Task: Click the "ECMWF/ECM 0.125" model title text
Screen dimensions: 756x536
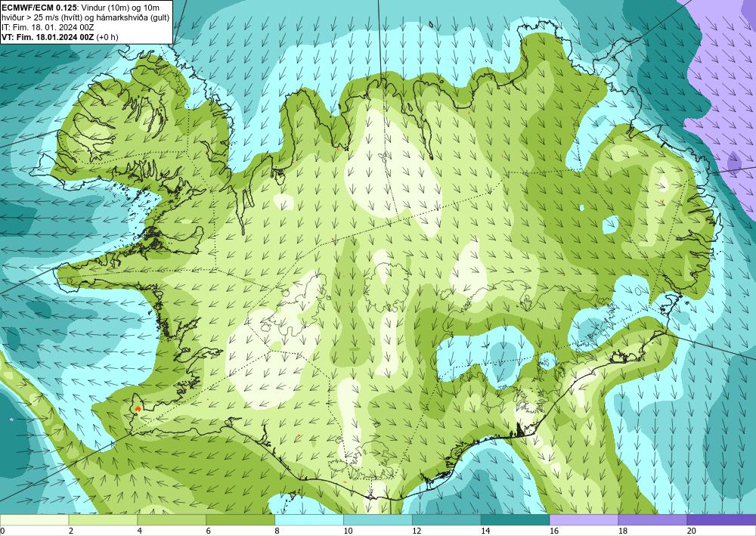Action: click(x=38, y=8)
